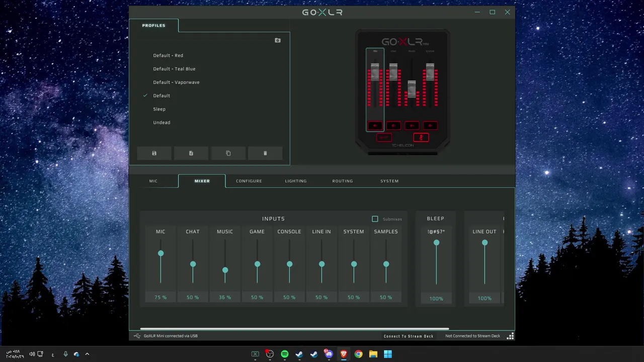Open Brave browser from the taskbar

344,354
